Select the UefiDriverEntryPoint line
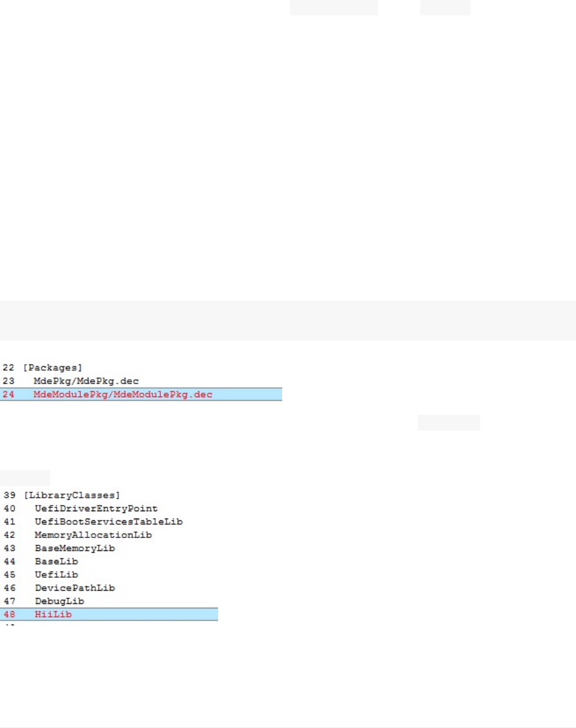576x728 pixels. (96, 509)
